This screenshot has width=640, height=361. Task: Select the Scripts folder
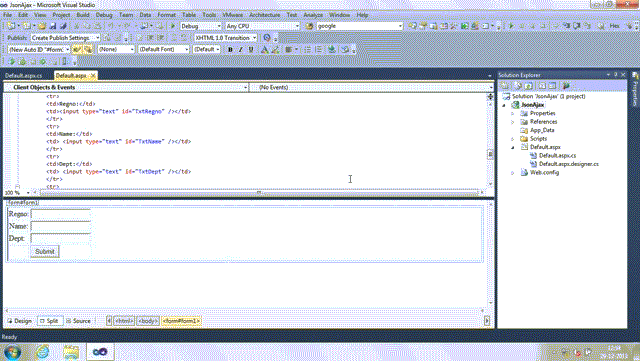point(538,139)
